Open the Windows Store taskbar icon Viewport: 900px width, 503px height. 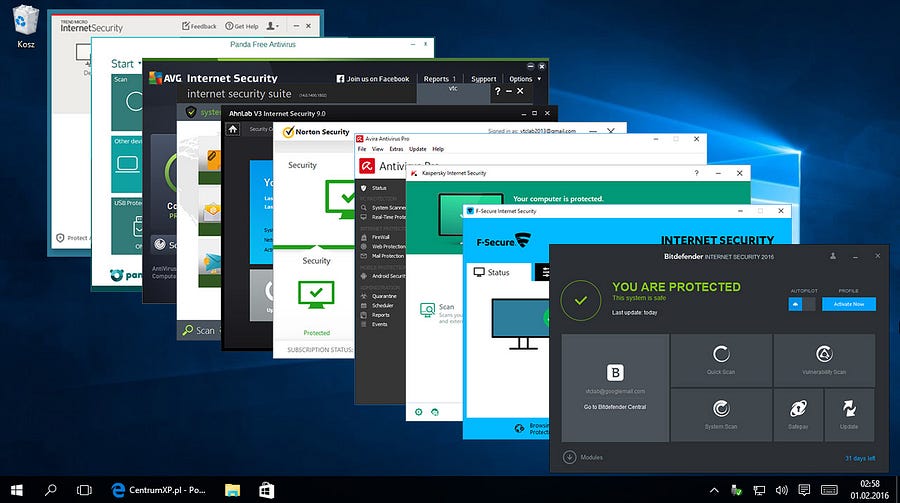266,490
